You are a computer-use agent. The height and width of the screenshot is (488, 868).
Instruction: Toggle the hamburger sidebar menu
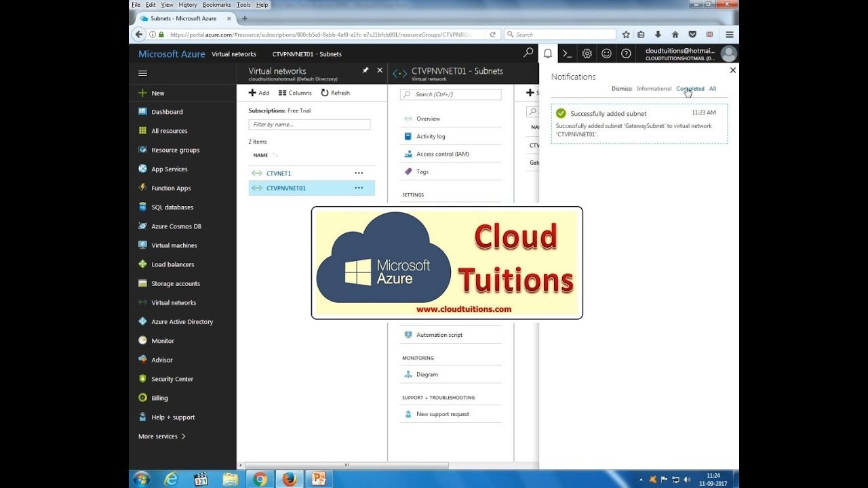[142, 73]
